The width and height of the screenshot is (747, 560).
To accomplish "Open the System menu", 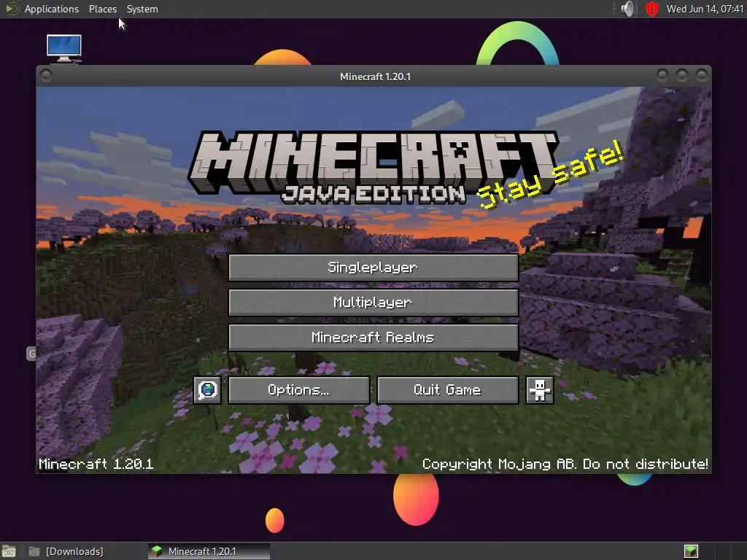I will pos(142,9).
